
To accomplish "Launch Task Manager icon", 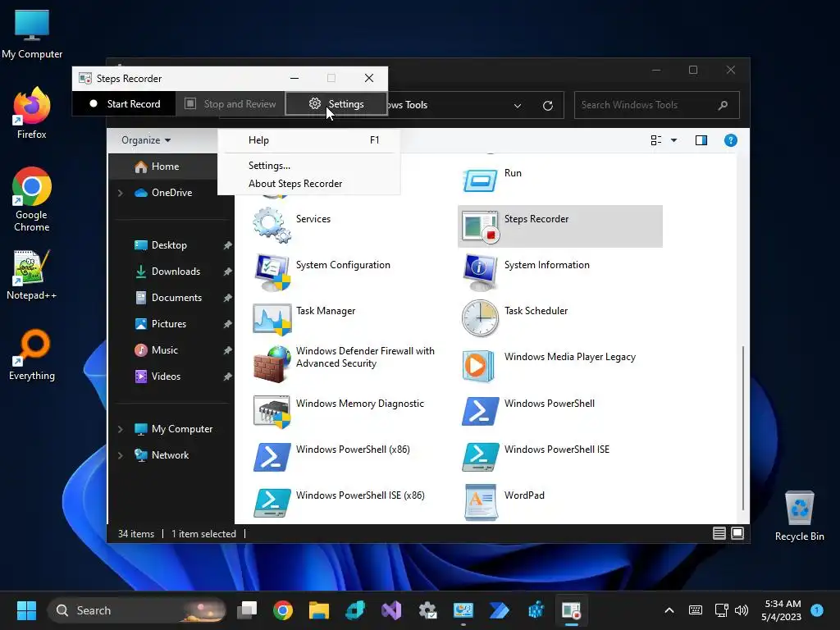I will click(272, 319).
